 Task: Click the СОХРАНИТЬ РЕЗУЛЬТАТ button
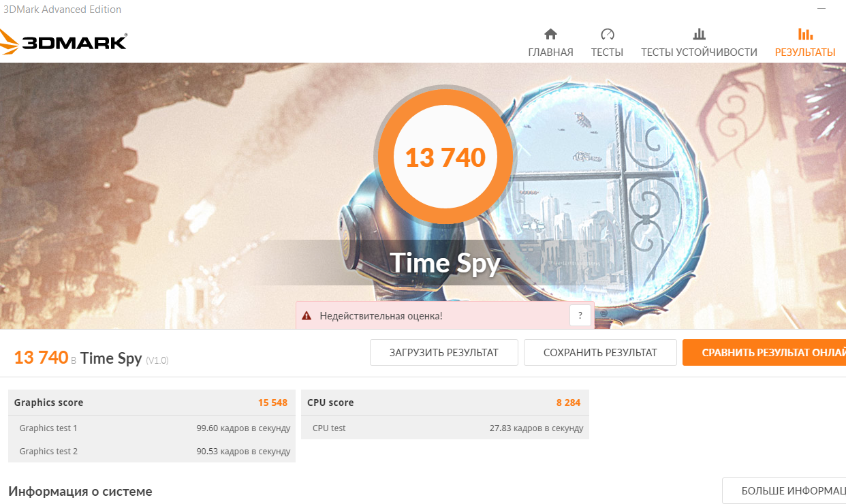600,353
